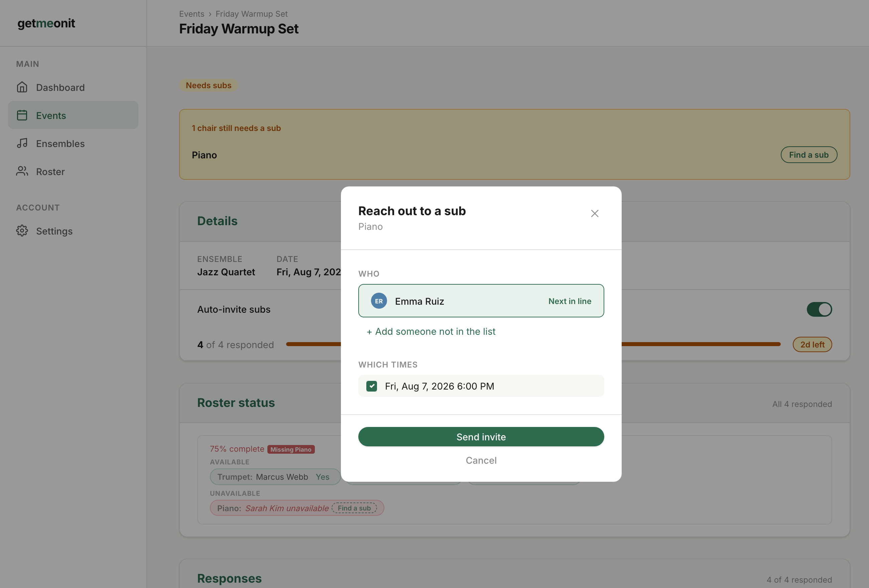Viewport: 869px width, 588px height.
Task: Click the Piano: Sarah Kim unavailable chip
Action: pos(296,508)
